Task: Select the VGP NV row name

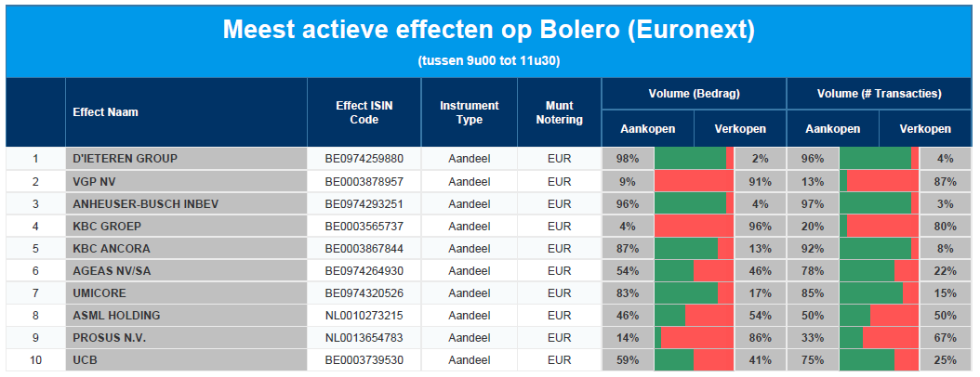Action: [95, 182]
